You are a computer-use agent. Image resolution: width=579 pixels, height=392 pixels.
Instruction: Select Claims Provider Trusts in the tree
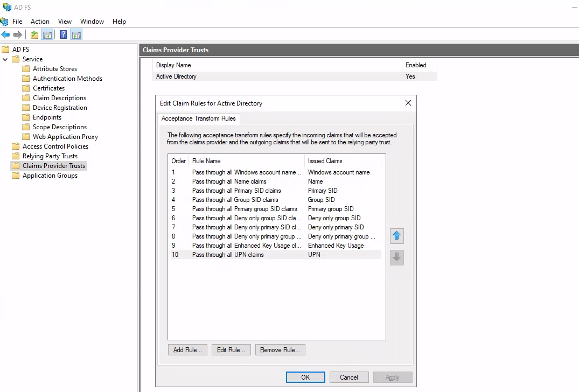coord(54,166)
